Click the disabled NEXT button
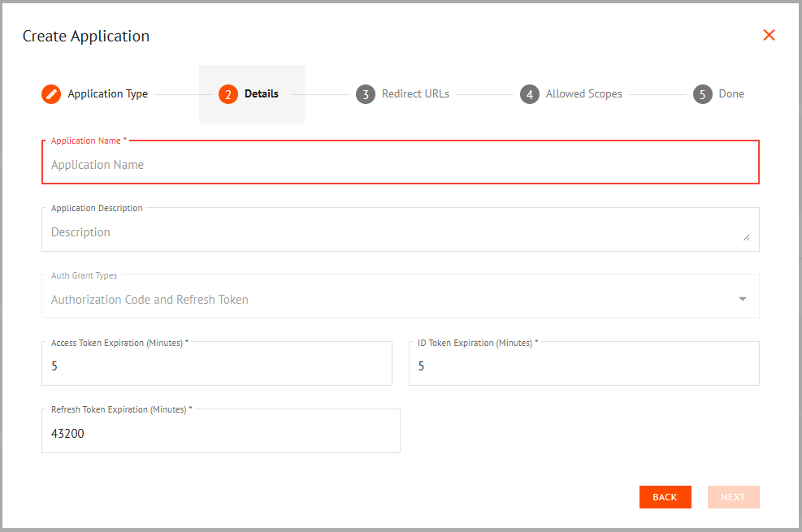 pos(732,496)
